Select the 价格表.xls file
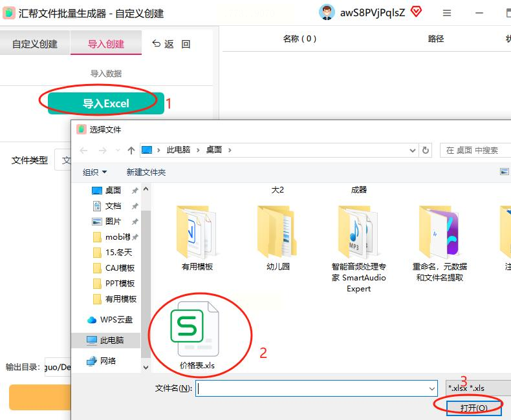 (197, 335)
